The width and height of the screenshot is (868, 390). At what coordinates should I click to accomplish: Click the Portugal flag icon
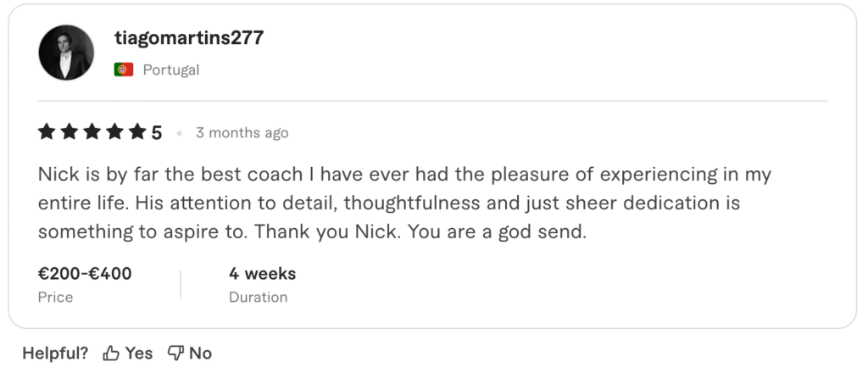pyautogui.click(x=124, y=70)
